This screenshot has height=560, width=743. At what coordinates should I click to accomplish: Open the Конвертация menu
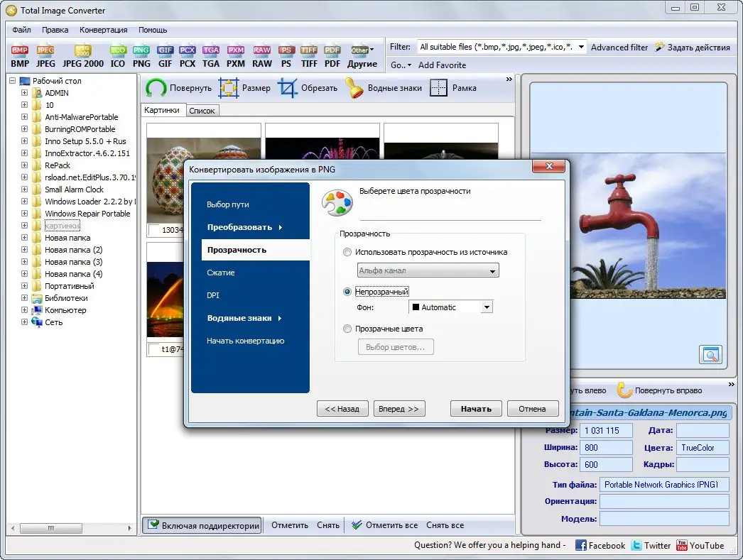(103, 30)
